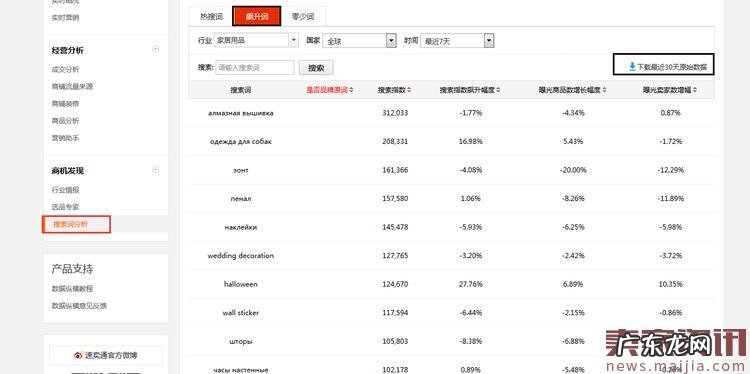Open 选品专家 in the sidebar
The height and width of the screenshot is (374, 750).
point(66,207)
